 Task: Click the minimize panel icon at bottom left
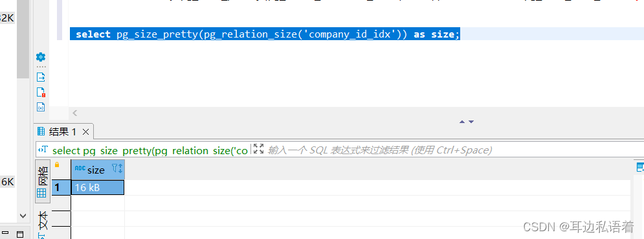[6, 234]
